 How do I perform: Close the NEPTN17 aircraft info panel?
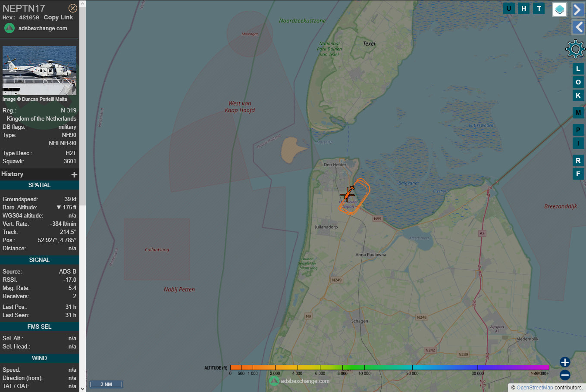[x=73, y=8]
